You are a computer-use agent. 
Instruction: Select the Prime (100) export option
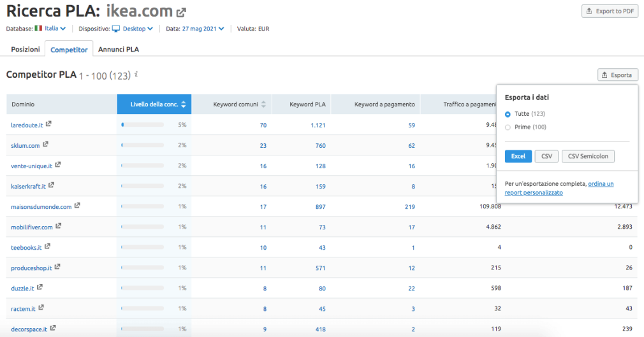508,127
